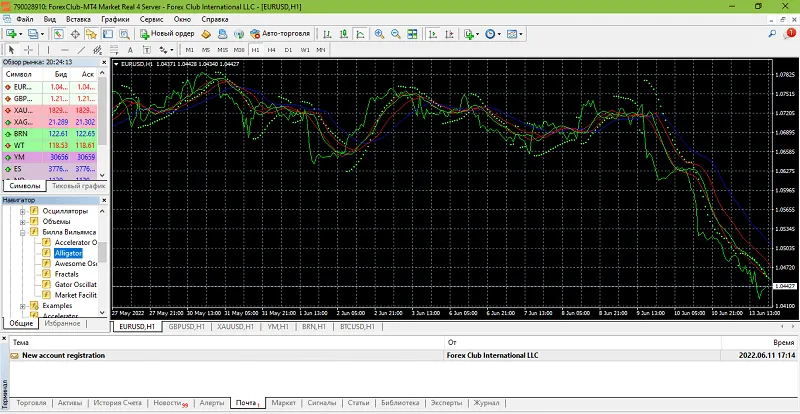Draw an equidistant channel

click(x=97, y=50)
